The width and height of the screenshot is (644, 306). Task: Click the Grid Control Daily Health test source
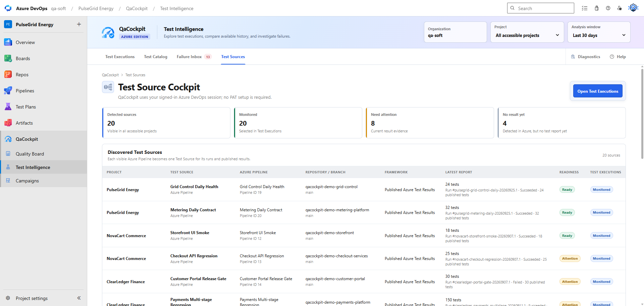(x=194, y=187)
